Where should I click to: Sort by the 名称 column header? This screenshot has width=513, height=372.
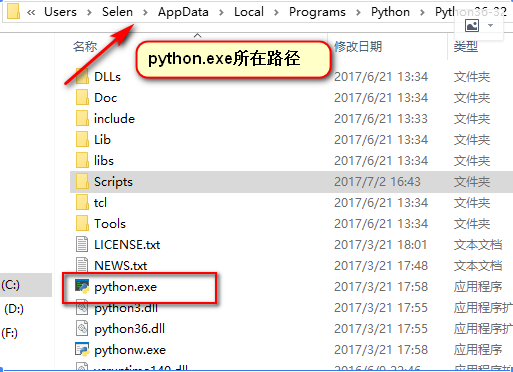pyautogui.click(x=85, y=46)
